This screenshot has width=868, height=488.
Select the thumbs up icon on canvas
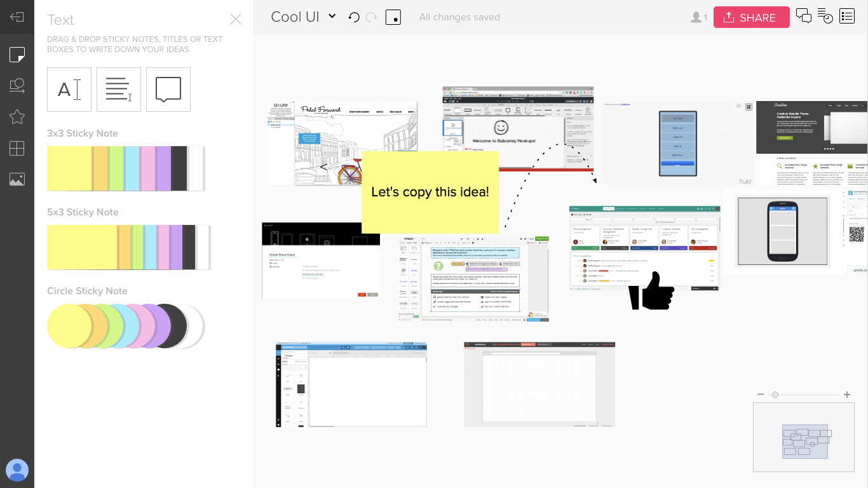click(x=651, y=291)
